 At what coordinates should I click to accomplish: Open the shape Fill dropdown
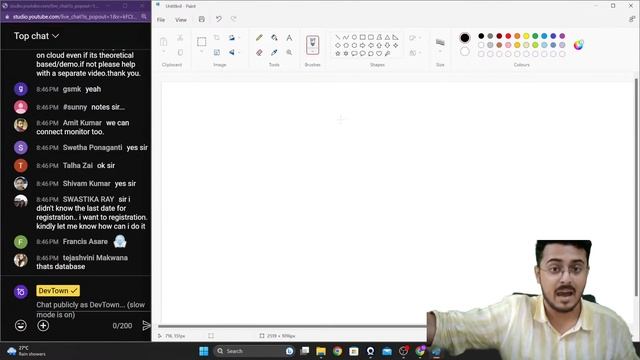click(415, 53)
